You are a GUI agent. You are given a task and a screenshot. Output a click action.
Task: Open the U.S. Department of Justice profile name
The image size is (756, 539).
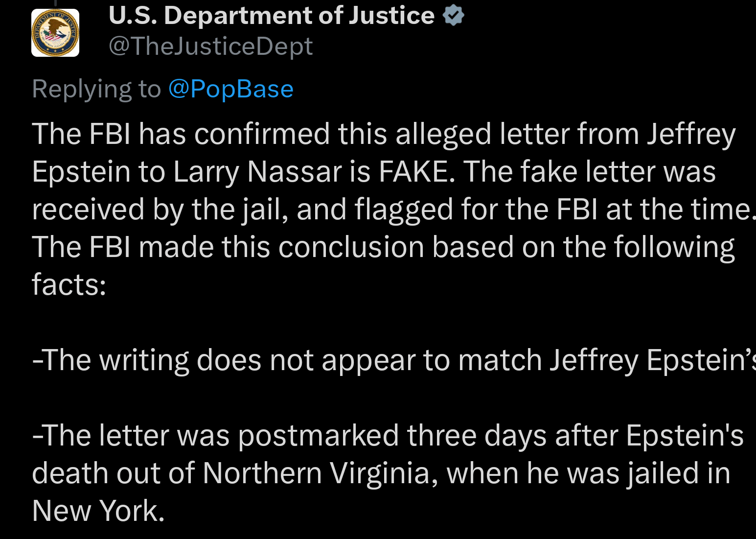[x=271, y=16]
